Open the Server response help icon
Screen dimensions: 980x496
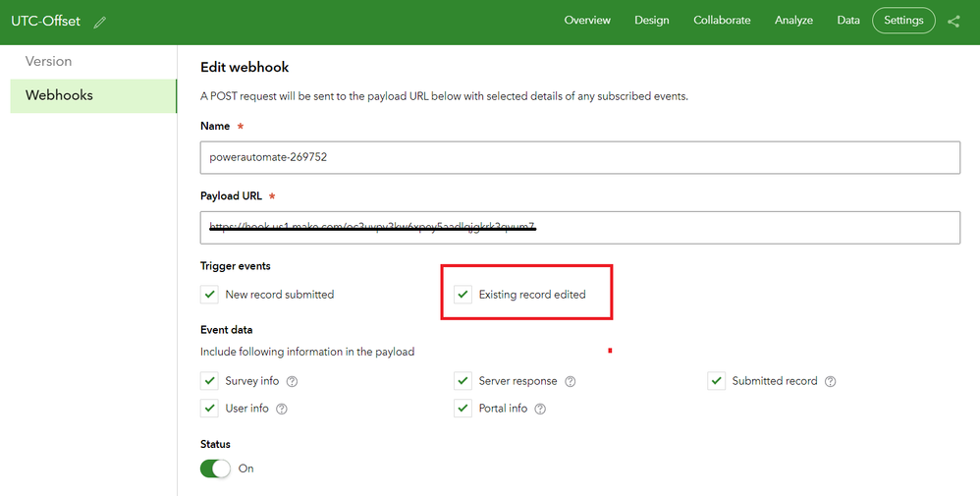(x=571, y=381)
